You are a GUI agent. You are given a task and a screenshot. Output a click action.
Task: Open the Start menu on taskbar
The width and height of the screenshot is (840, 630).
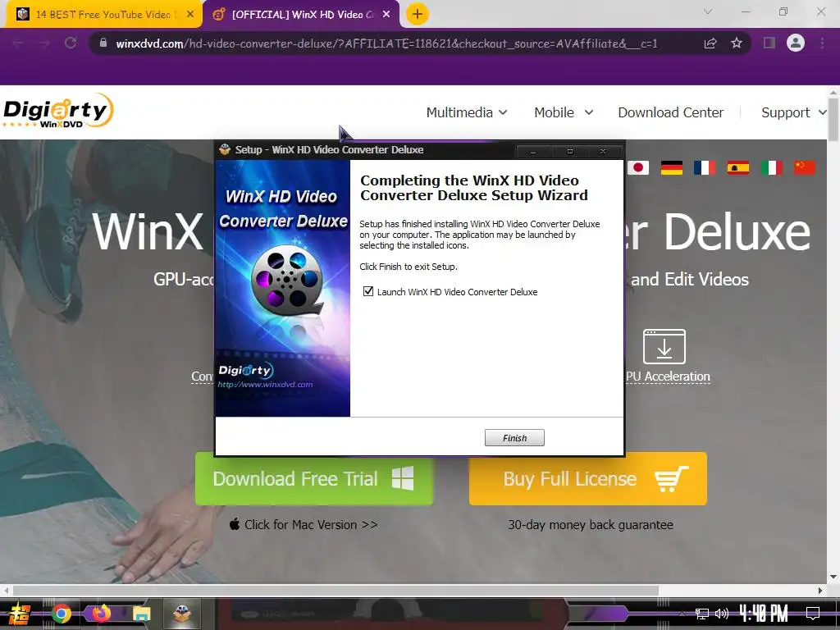[20, 614]
